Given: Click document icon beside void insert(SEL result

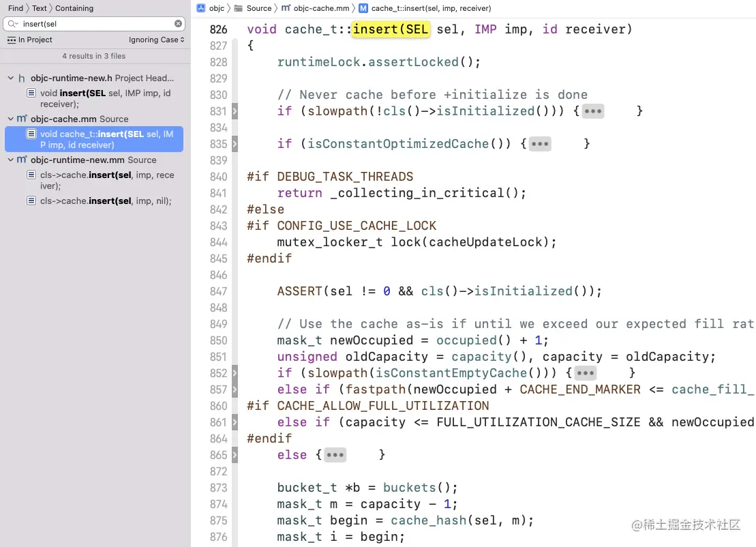Looking at the screenshot, I should tap(31, 93).
